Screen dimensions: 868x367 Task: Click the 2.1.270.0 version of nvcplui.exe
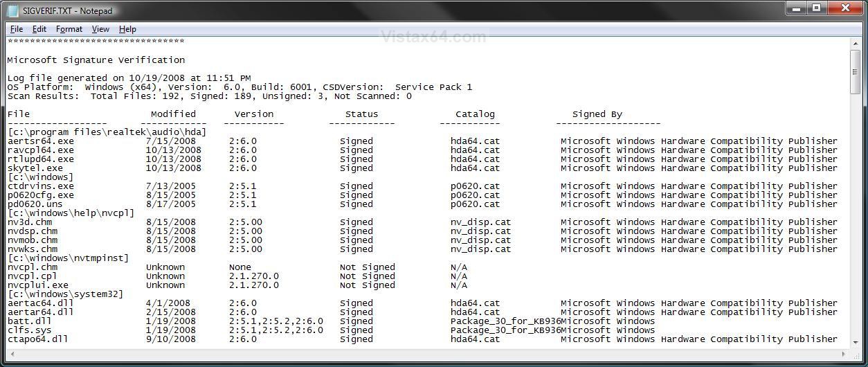click(253, 285)
